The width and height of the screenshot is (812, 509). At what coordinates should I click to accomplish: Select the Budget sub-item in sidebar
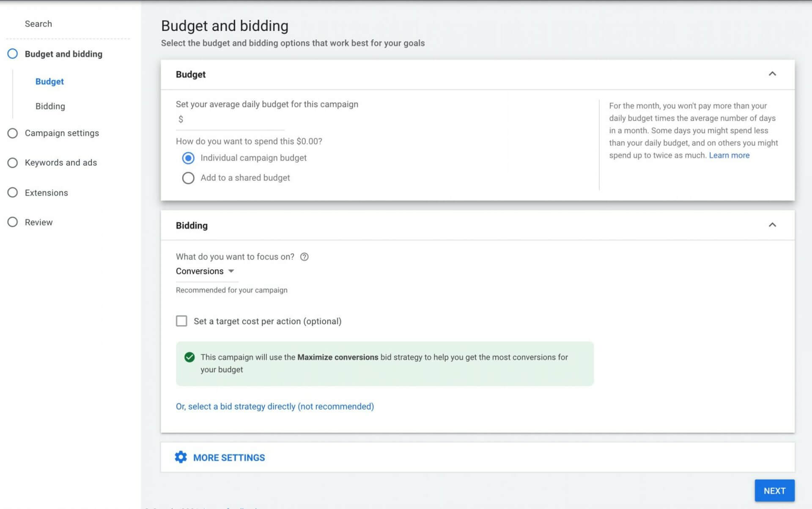tap(49, 82)
